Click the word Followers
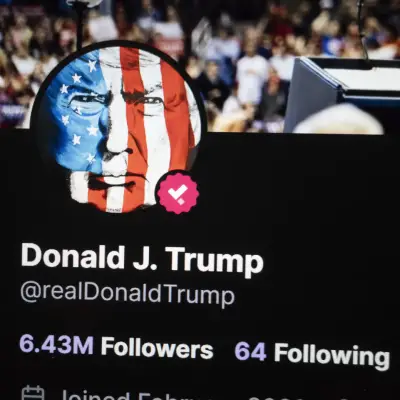This screenshot has height=400, width=400. coord(157,348)
